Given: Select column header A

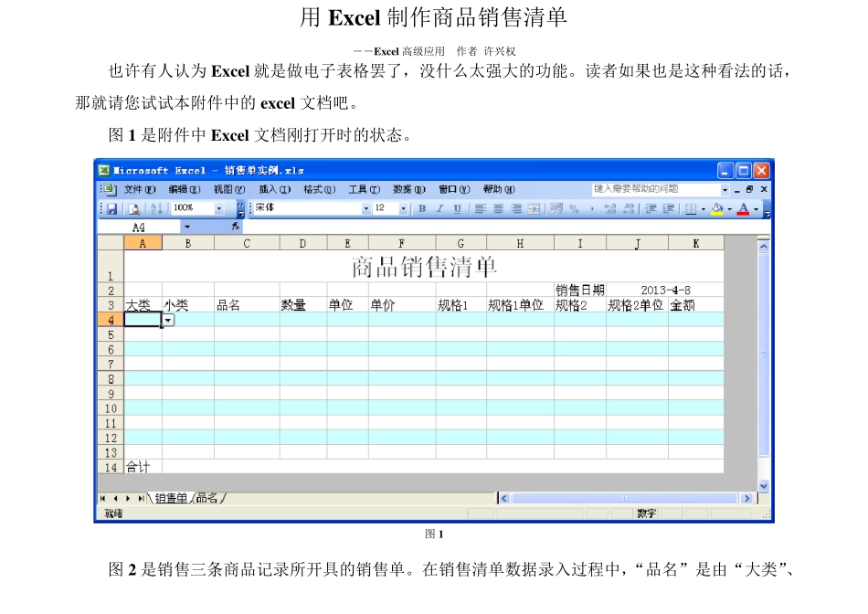Looking at the screenshot, I should click(x=143, y=244).
